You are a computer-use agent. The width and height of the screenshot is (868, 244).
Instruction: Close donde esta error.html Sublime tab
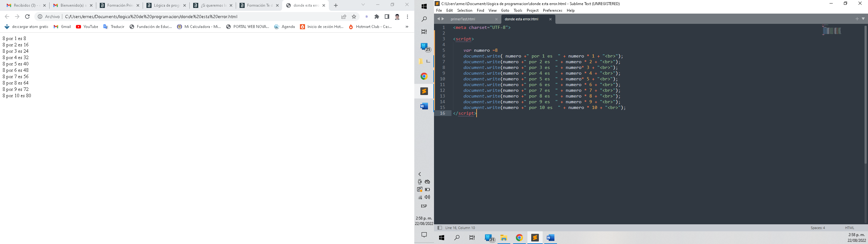tap(550, 19)
